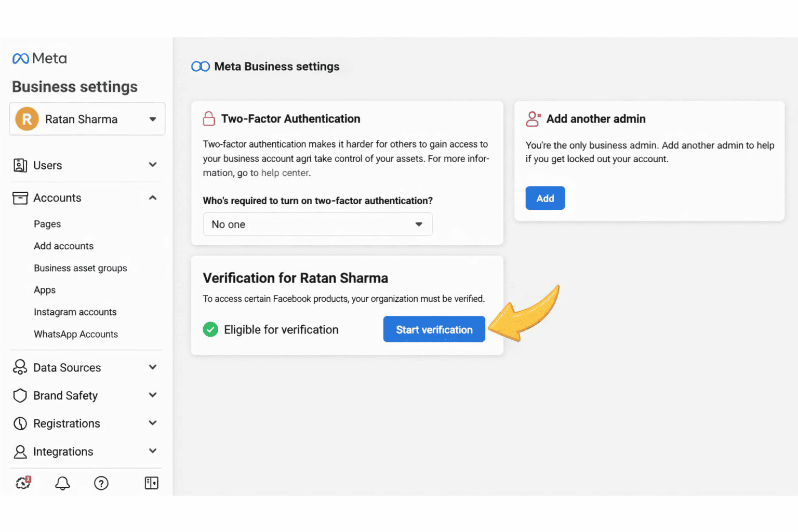
Task: Expand the Data Sources chevron
Action: (153, 367)
